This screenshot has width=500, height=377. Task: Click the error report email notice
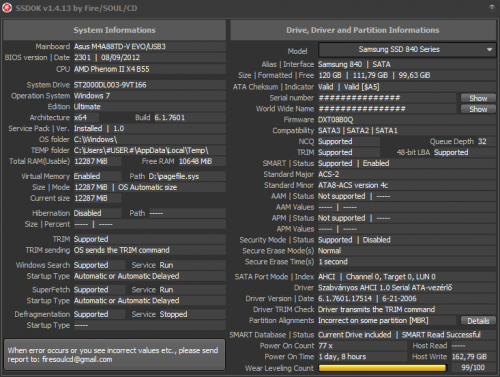(114, 355)
